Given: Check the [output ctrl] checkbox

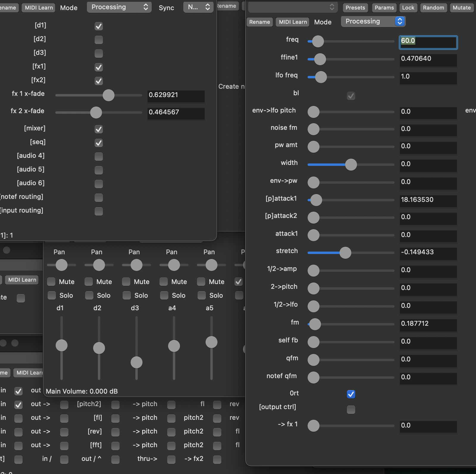Looking at the screenshot, I should click(x=351, y=410).
